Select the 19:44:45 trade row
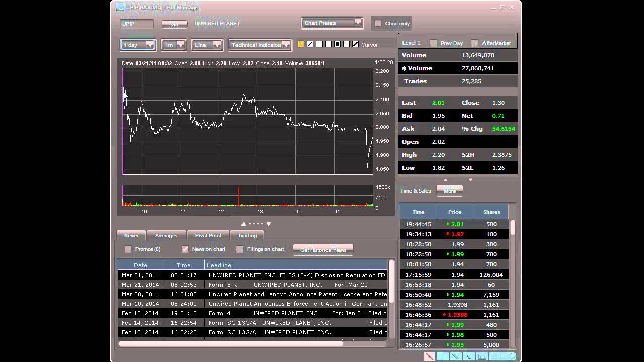The image size is (644, 362). click(454, 224)
